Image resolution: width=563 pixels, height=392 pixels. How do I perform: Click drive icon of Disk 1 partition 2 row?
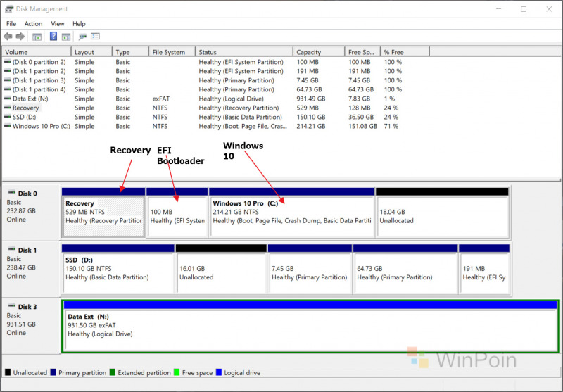7,71
